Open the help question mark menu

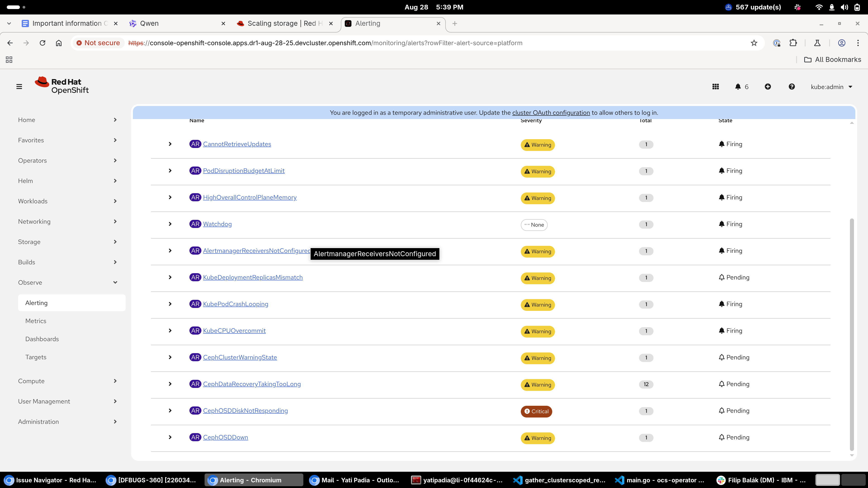[792, 87]
